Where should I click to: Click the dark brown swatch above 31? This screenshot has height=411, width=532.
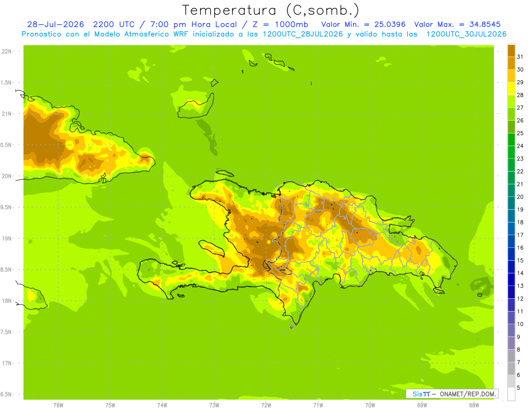click(511, 51)
